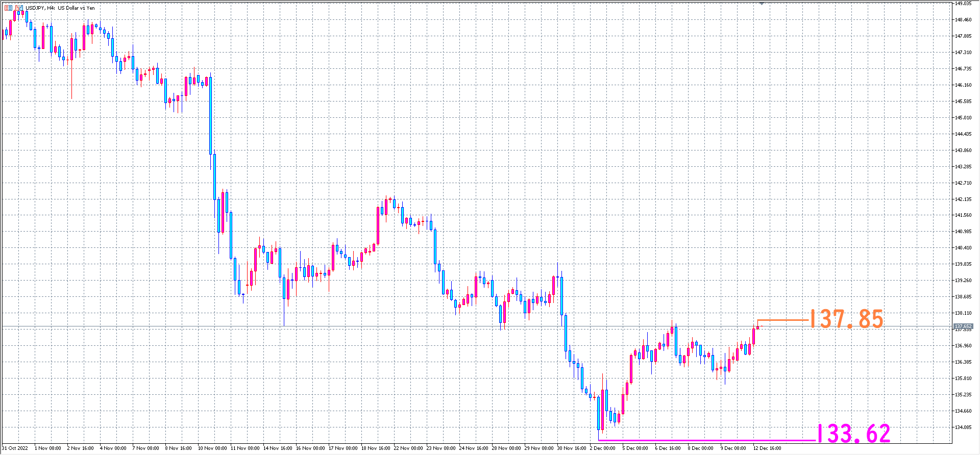This screenshot has width=980, height=455.
Task: Click the 31 Oct 2022 date label
Action: (15, 448)
